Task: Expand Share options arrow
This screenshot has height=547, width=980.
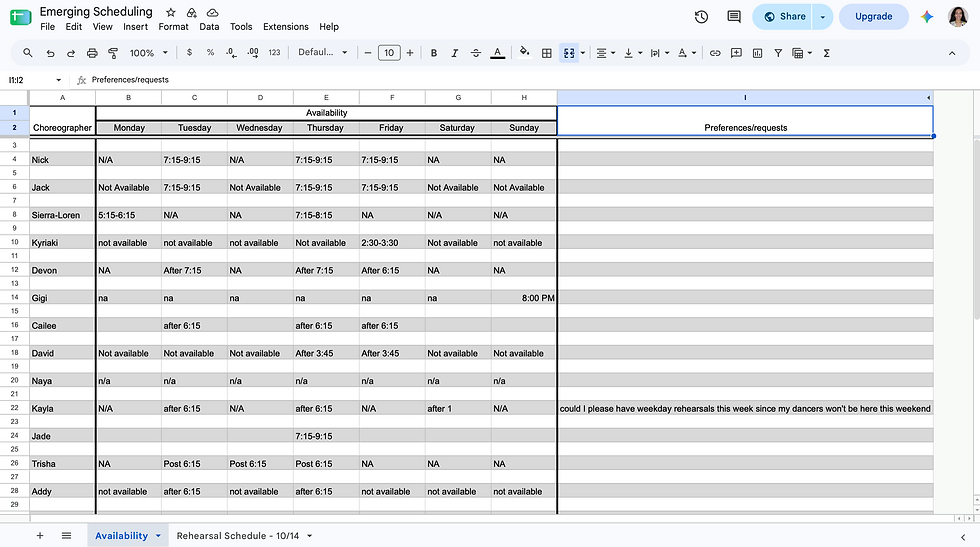Action: tap(822, 17)
